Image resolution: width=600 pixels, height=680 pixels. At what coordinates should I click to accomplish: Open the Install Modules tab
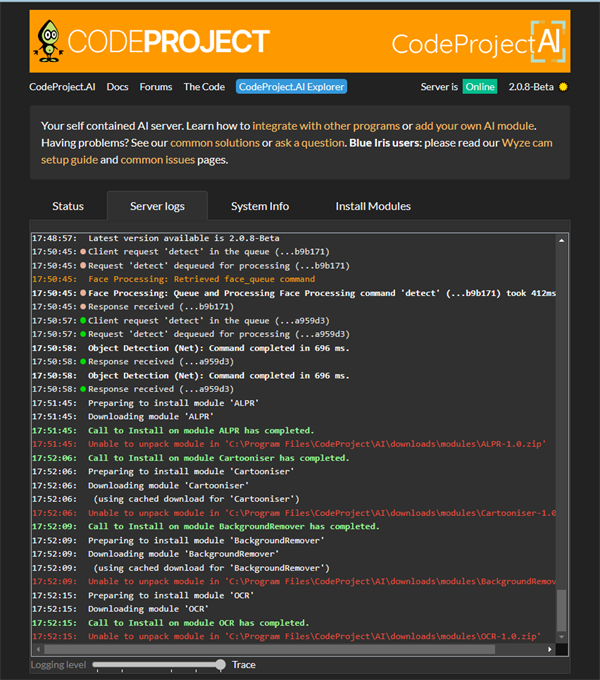373,206
